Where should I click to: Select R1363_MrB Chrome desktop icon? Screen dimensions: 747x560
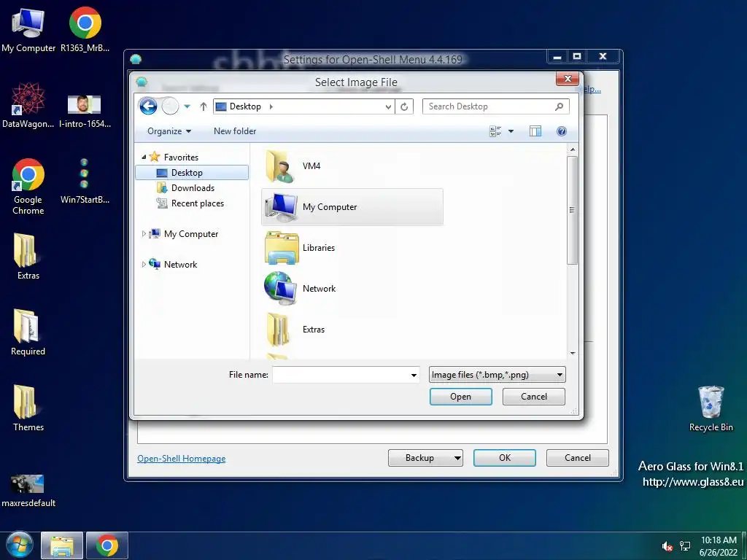coord(85,29)
